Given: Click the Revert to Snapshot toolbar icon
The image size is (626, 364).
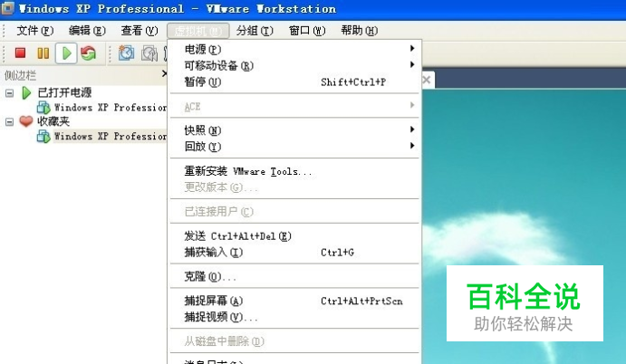Looking at the screenshot, I should [x=149, y=53].
